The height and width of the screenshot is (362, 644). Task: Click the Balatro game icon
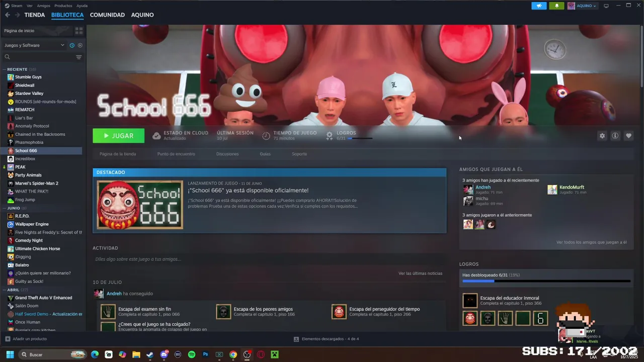(11, 265)
